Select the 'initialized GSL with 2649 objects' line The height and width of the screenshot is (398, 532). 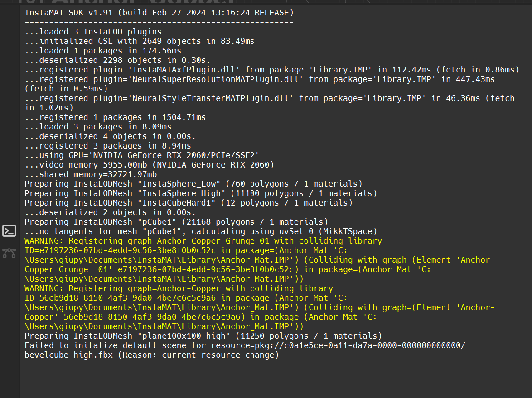pyautogui.click(x=139, y=41)
